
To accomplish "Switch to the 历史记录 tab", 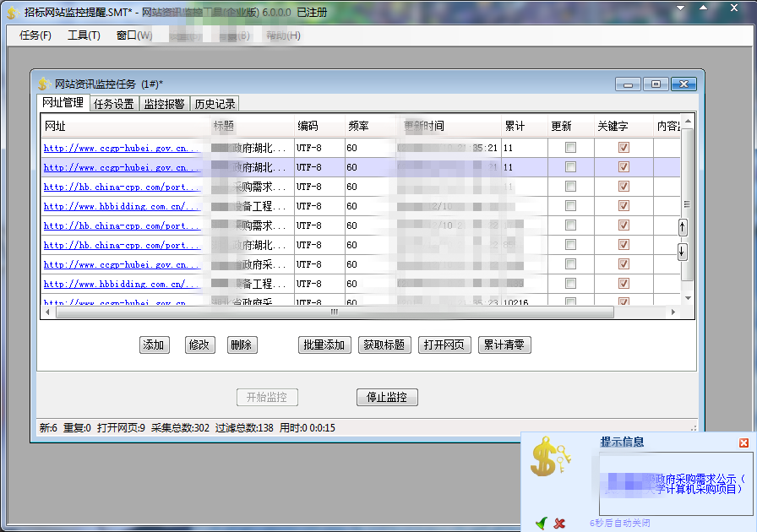I will 215,104.
